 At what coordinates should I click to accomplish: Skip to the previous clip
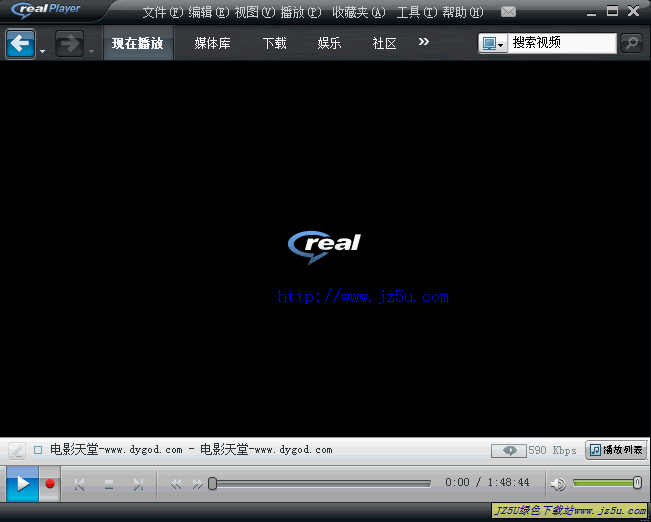coord(79,484)
